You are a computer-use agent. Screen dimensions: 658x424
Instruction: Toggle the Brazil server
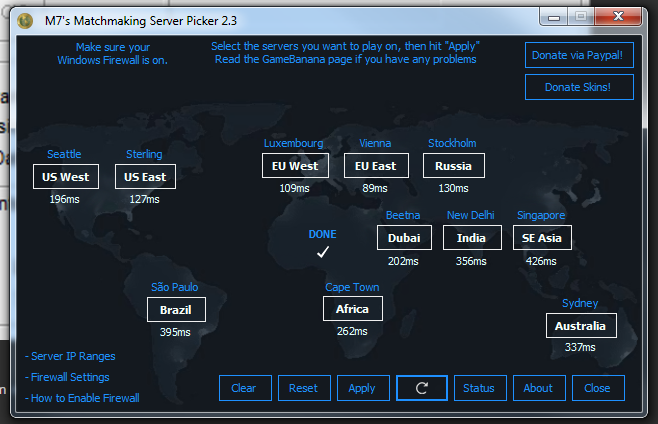click(175, 310)
